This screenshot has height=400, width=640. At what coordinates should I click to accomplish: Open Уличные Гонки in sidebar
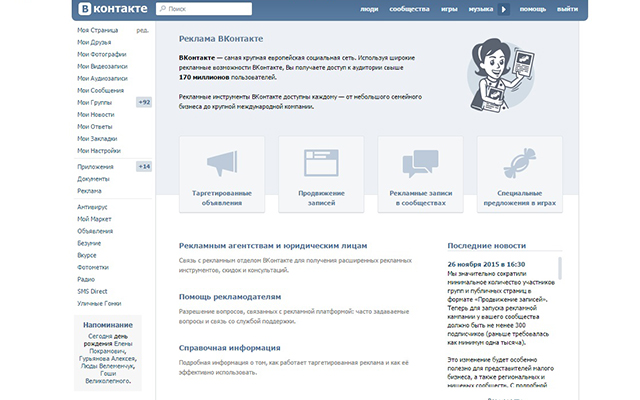[x=99, y=304]
